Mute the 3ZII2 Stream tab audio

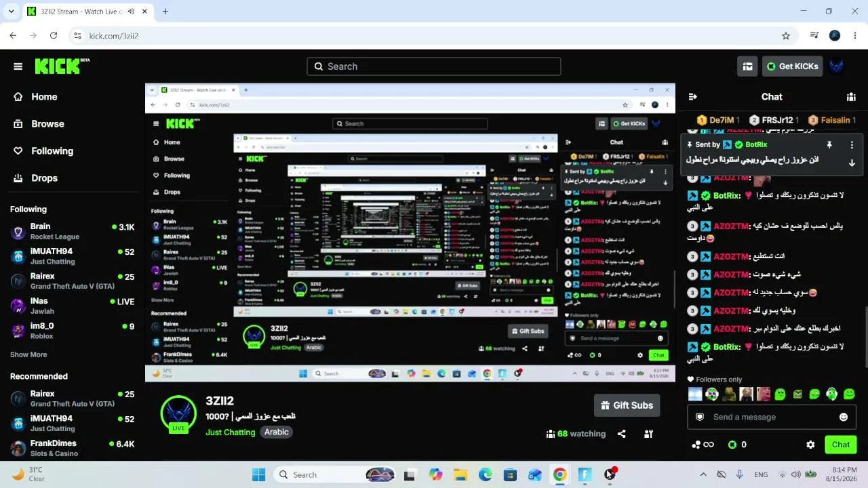coord(131,12)
